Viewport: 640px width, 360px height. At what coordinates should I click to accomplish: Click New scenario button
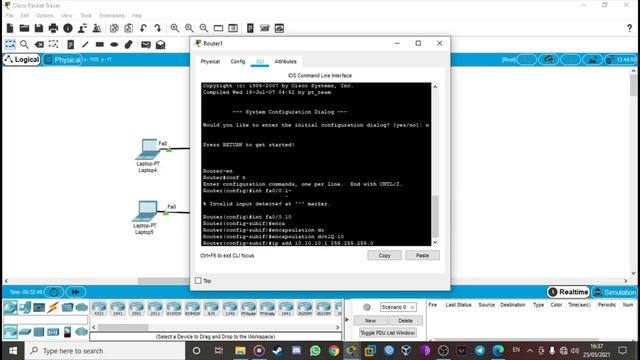coord(370,320)
